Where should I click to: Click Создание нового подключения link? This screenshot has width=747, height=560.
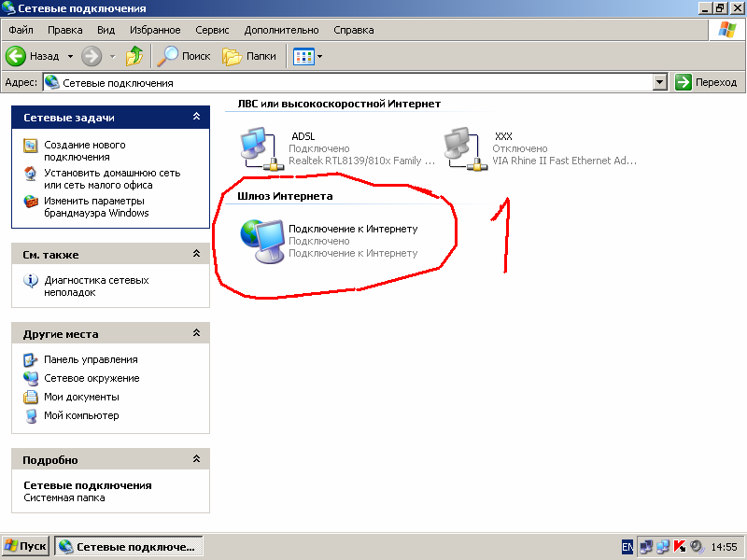(84, 150)
